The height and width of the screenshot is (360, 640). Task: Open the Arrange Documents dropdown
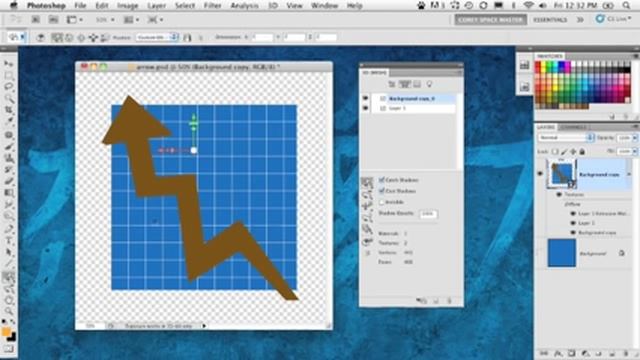(x=131, y=20)
